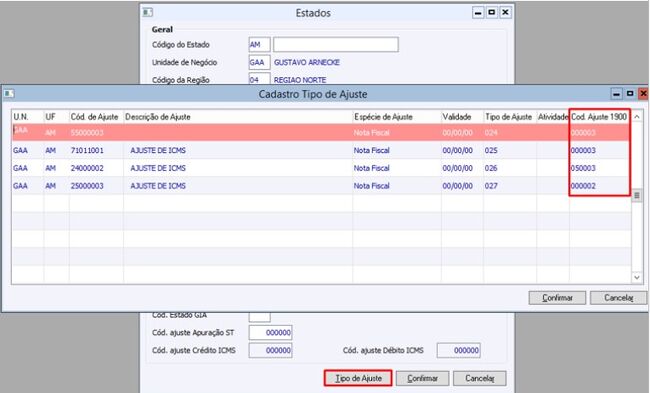Viewport: 650px width, 393px height.
Task: Click Tipo de Ajuste value 026
Action: pos(491,168)
